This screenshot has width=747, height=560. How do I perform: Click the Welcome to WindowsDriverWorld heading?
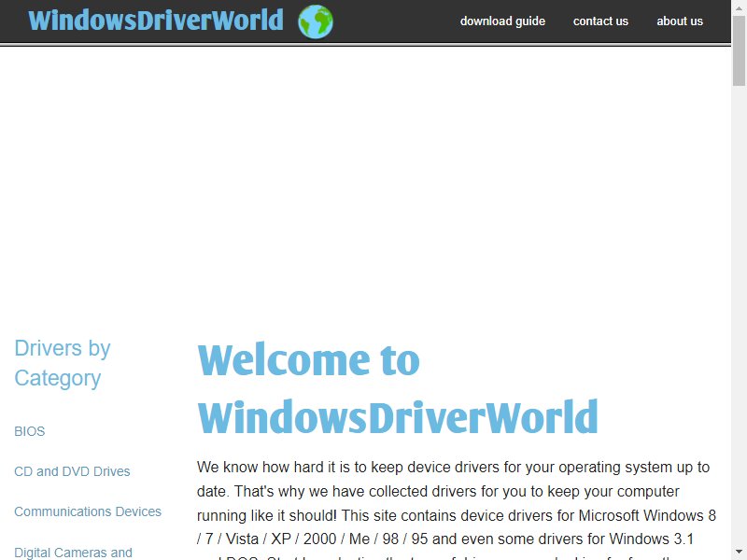pyautogui.click(x=398, y=388)
